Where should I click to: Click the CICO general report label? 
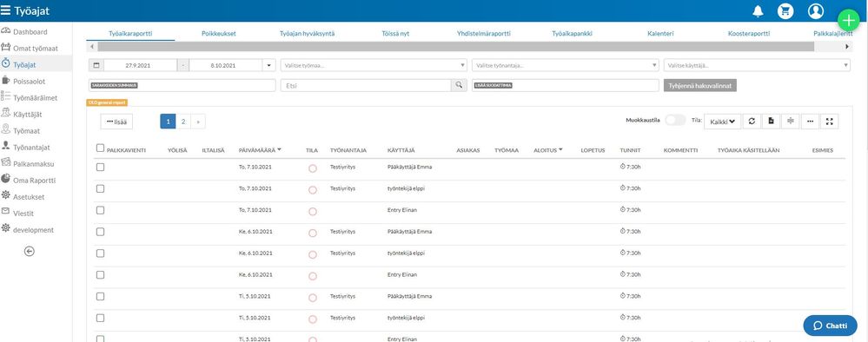[108, 102]
